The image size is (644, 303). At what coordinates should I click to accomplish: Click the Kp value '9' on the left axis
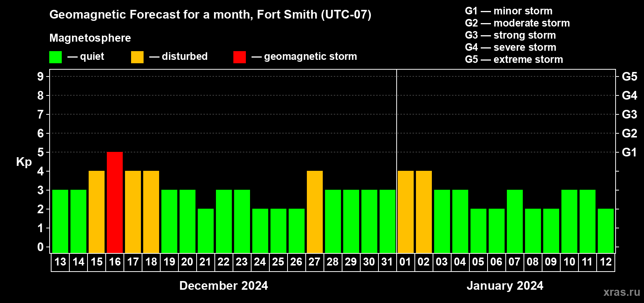[x=41, y=77]
